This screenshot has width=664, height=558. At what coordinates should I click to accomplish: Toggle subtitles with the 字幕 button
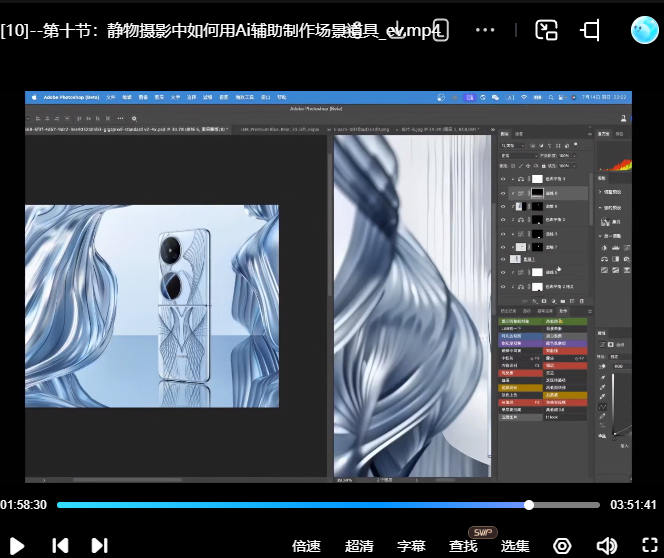click(411, 546)
